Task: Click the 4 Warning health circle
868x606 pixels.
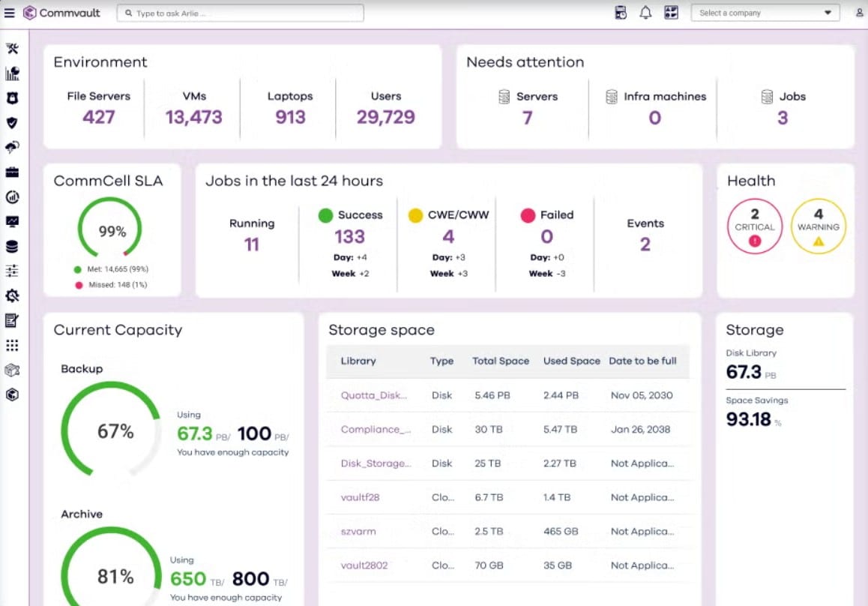Action: [x=819, y=226]
